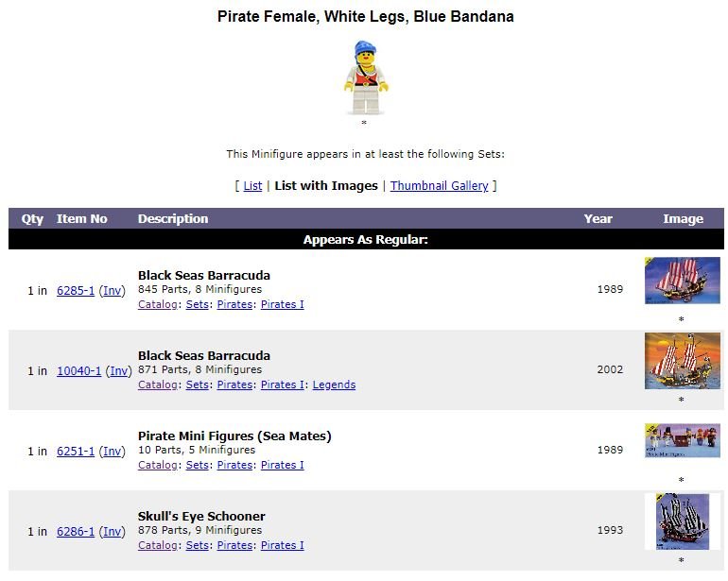View inventory of set 6286-1
This screenshot has width=728, height=581.
pos(112,531)
